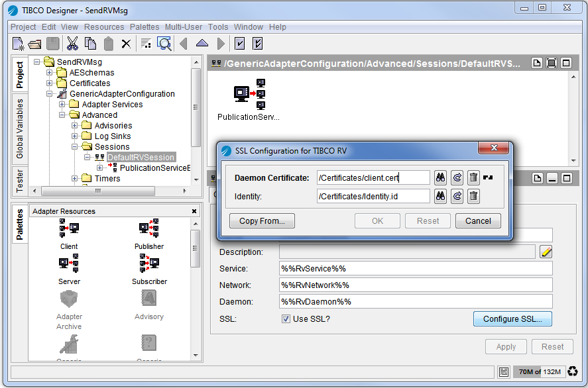Click the Apply button in configuration panel
The image size is (588, 388).
point(506,347)
